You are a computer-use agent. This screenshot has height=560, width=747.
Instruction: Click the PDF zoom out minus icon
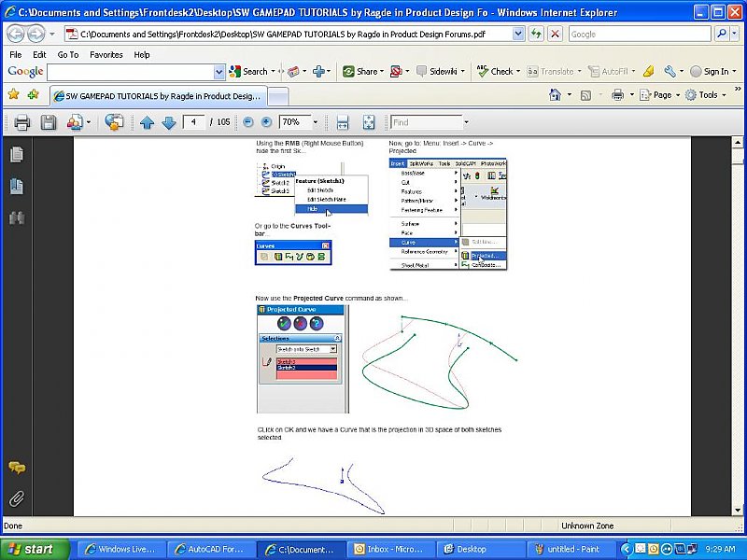pos(247,122)
